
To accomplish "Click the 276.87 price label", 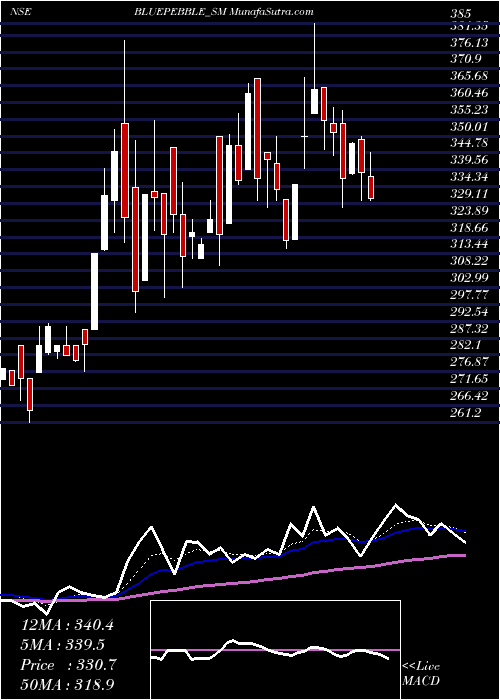I will point(467,362).
